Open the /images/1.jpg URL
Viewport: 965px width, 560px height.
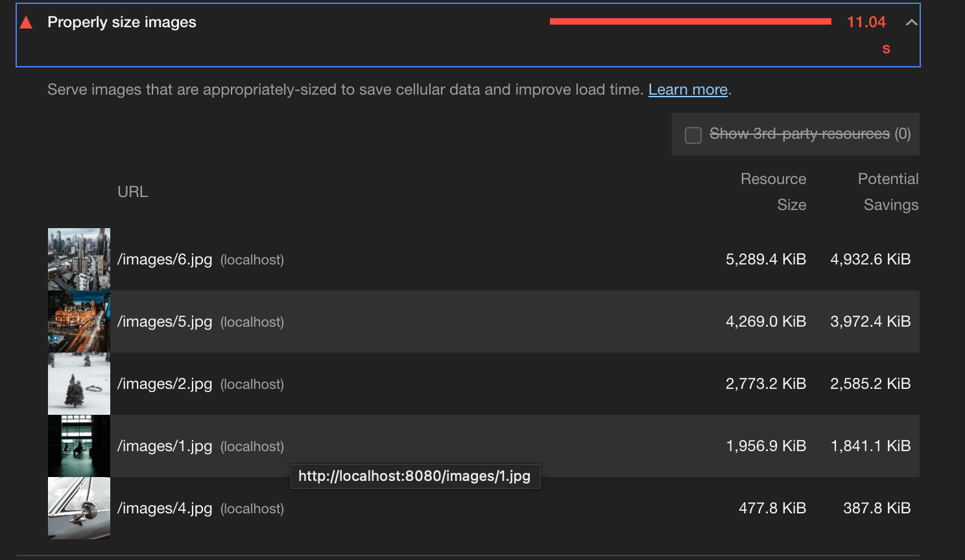point(165,446)
